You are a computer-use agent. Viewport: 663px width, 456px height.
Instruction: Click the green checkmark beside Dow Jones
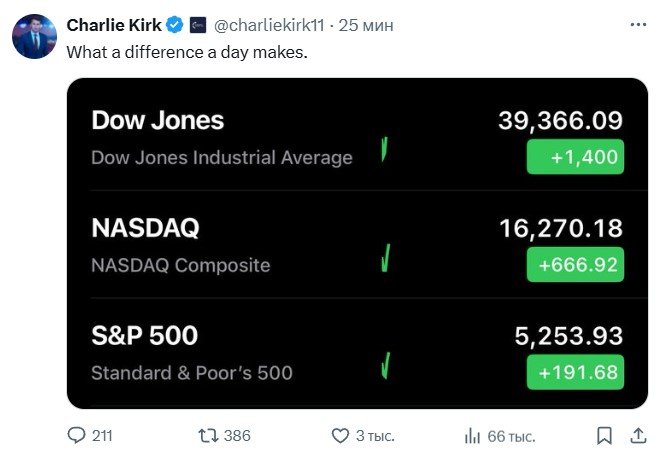point(384,153)
